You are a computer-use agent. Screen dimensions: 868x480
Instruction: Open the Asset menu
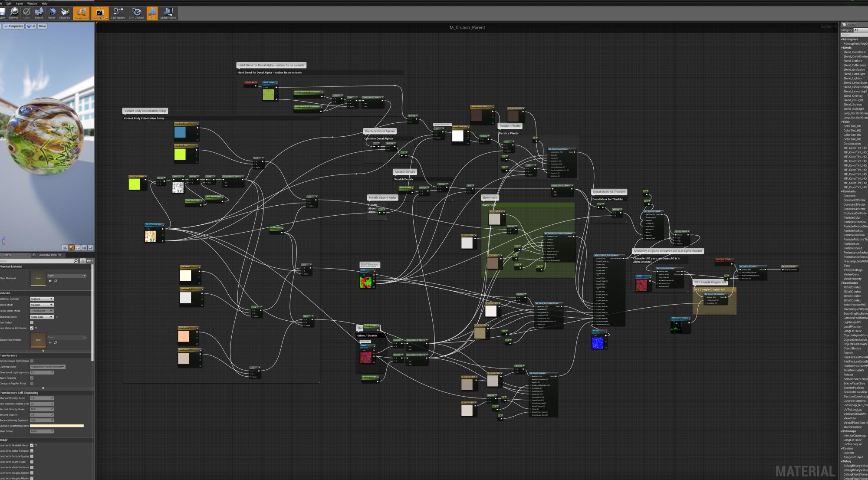click(x=19, y=3)
